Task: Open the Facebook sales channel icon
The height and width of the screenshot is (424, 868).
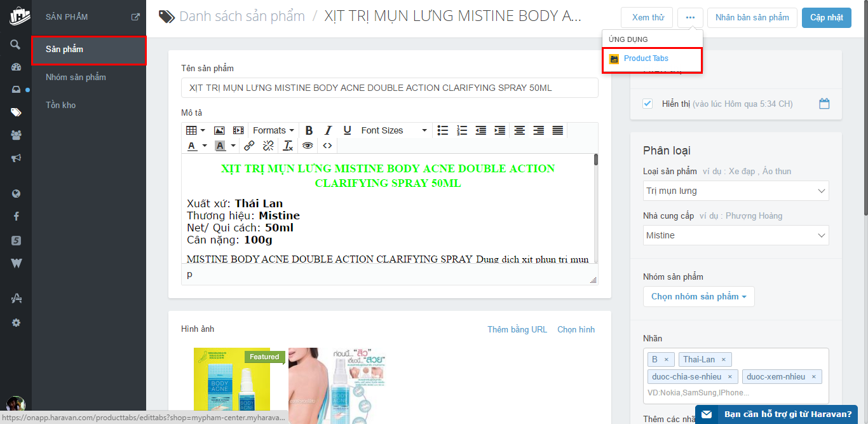Action: [16, 217]
